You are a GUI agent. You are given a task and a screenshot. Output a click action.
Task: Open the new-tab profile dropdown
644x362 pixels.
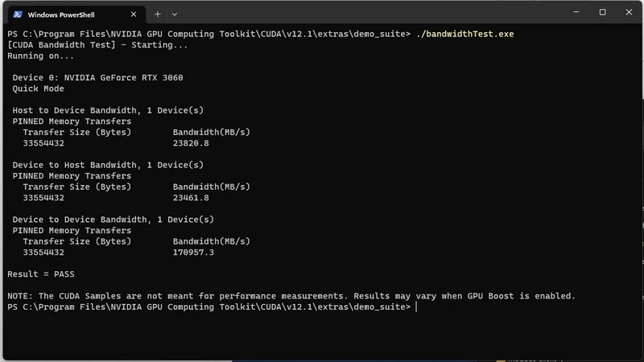(x=175, y=14)
